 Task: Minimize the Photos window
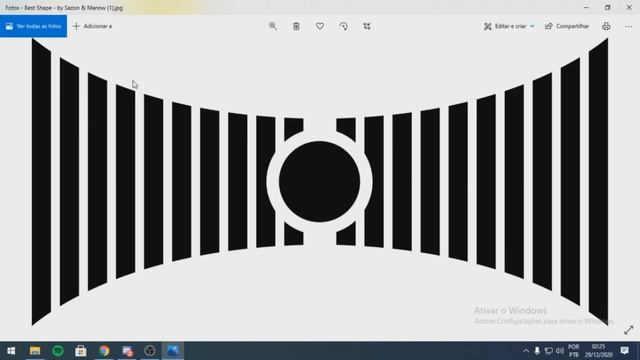[x=586, y=7]
